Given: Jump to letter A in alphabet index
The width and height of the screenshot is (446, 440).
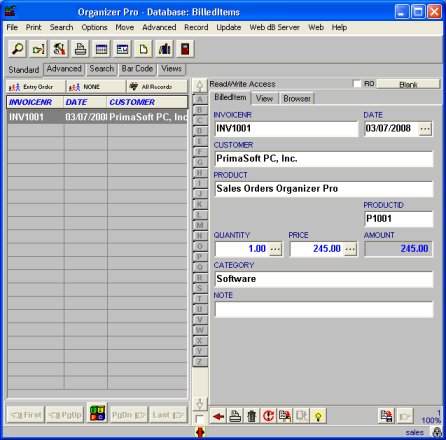Looking at the screenshot, I should click(200, 99).
